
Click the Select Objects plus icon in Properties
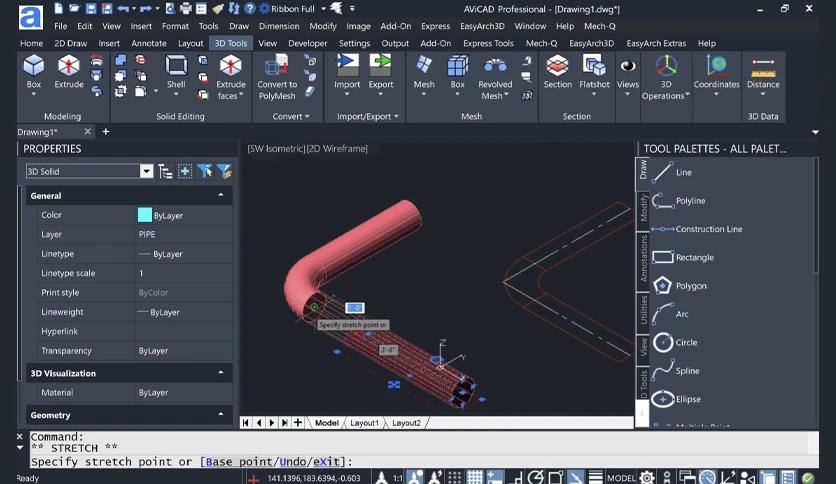coord(185,171)
